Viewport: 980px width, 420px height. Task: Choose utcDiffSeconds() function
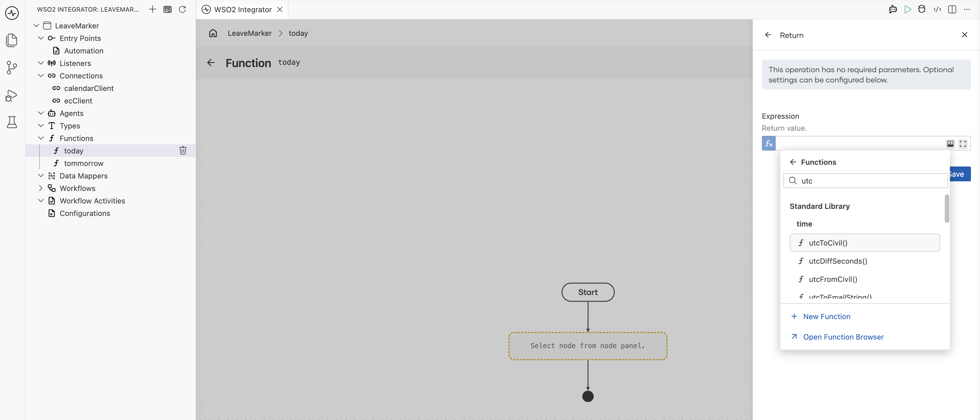(864, 261)
